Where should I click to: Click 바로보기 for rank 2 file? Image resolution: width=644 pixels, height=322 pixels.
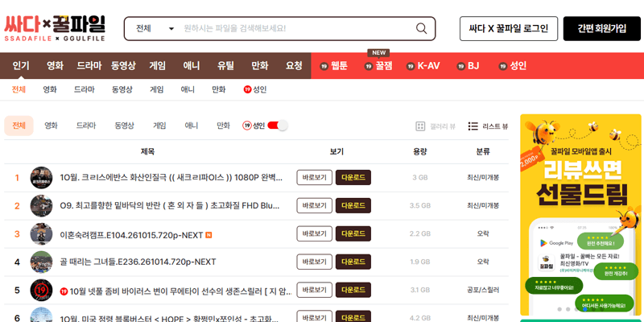point(314,205)
